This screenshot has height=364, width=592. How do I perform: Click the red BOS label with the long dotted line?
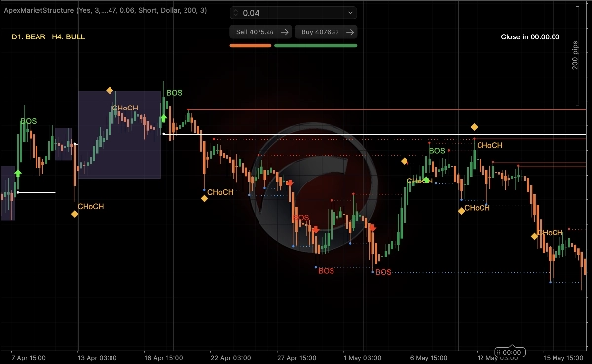383,272
